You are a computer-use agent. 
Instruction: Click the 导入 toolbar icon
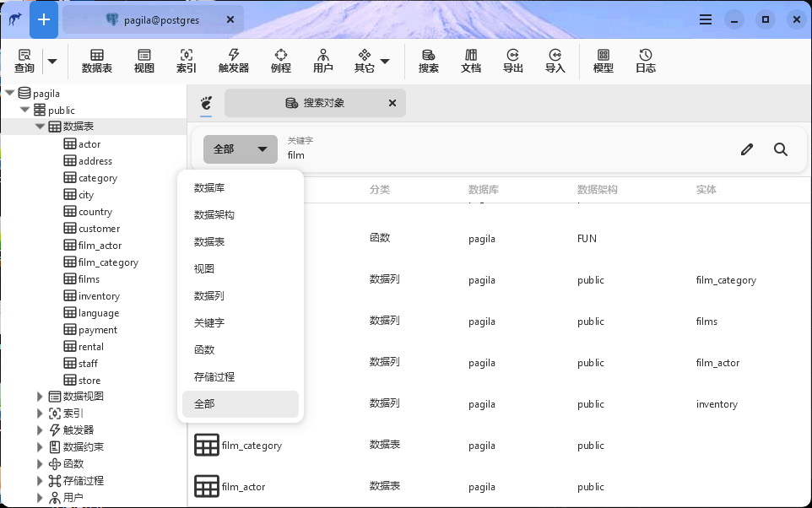click(x=555, y=61)
